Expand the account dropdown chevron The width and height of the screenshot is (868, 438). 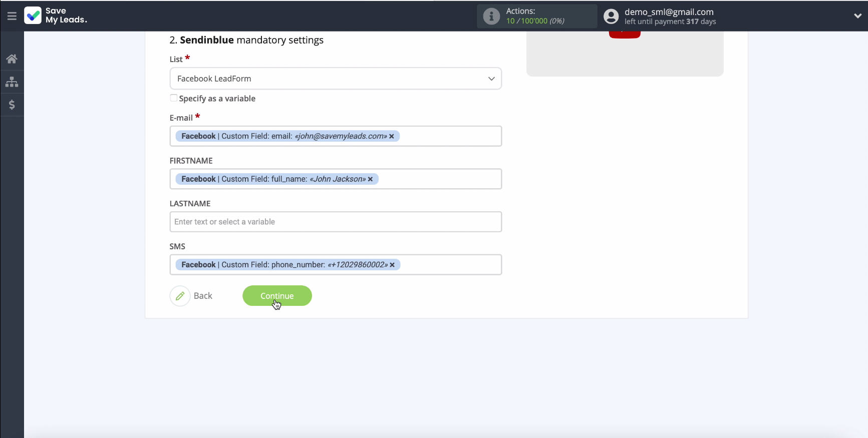(857, 16)
